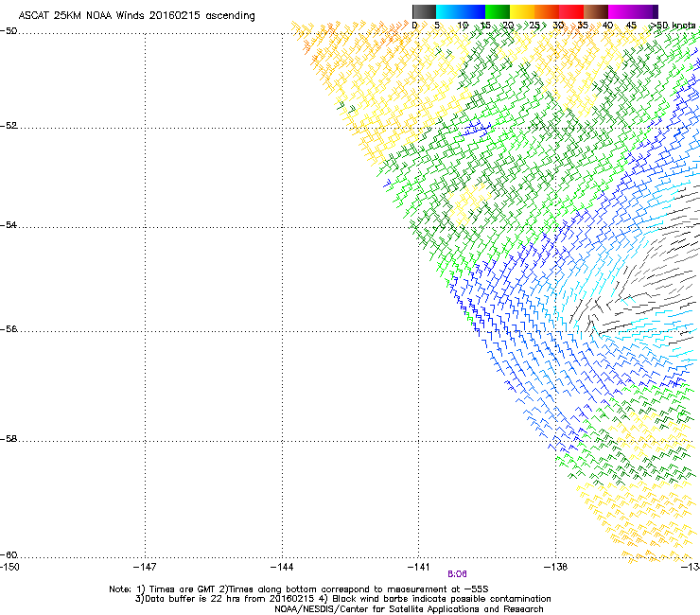The image size is (700, 615).
Task: Click the '-138' longitude axis label
Action: (x=555, y=567)
